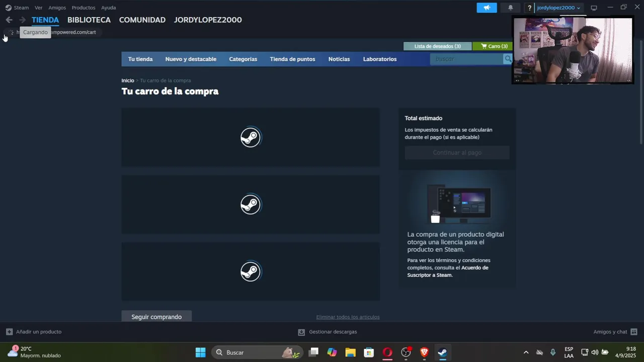
Task: Click the forward navigation arrow
Action: point(22,20)
